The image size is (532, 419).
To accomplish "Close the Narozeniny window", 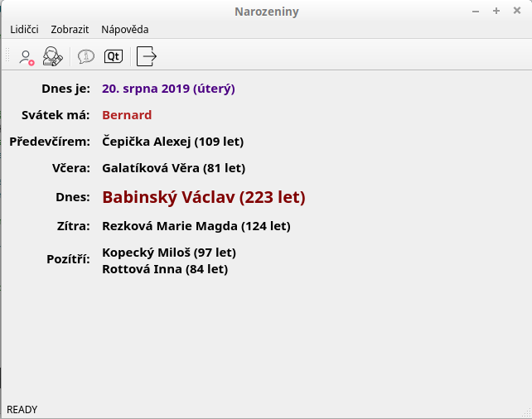I will pyautogui.click(x=517, y=11).
